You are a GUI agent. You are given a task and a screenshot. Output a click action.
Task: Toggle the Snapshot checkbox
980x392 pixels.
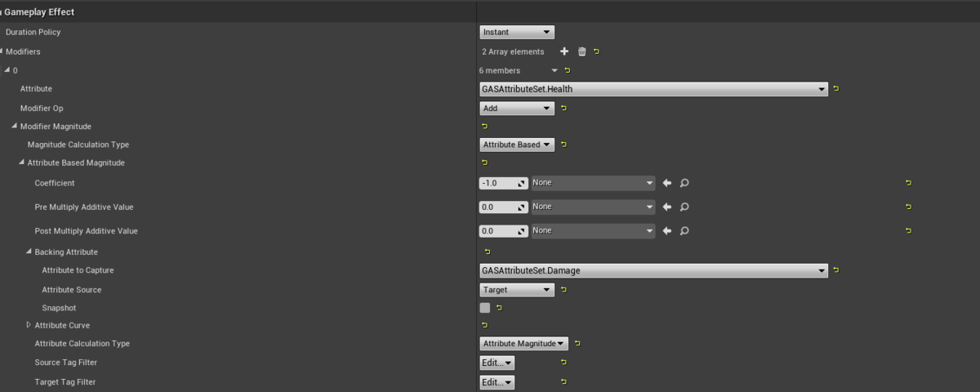tap(485, 308)
